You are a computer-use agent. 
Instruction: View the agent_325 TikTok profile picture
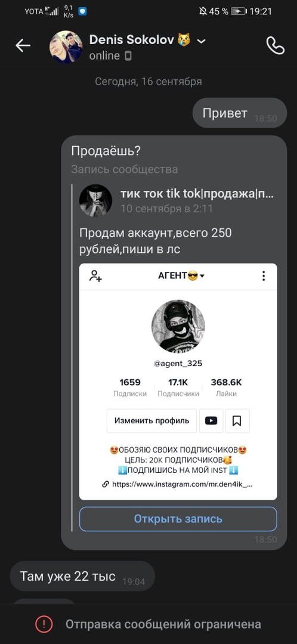pyautogui.click(x=178, y=326)
